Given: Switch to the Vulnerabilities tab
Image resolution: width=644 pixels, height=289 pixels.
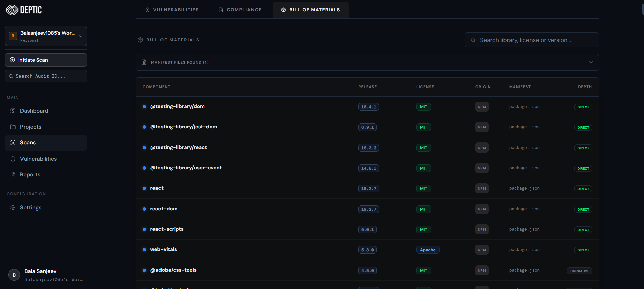Looking at the screenshot, I should coord(172,10).
